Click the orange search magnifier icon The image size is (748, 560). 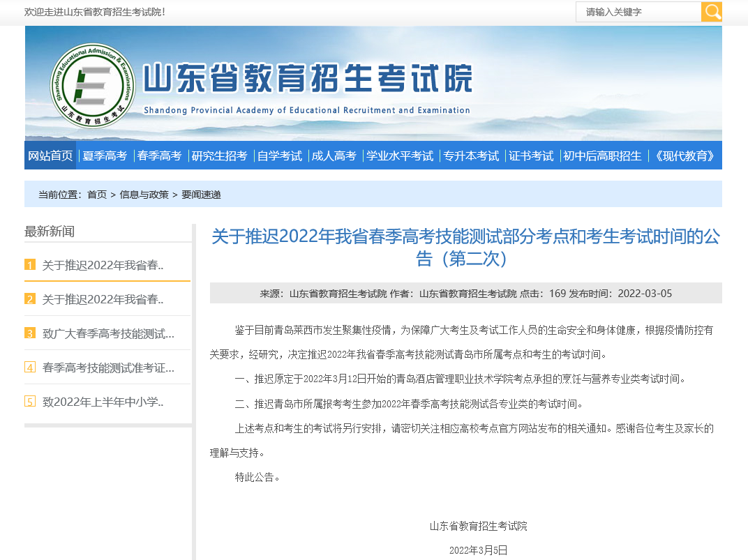point(712,12)
